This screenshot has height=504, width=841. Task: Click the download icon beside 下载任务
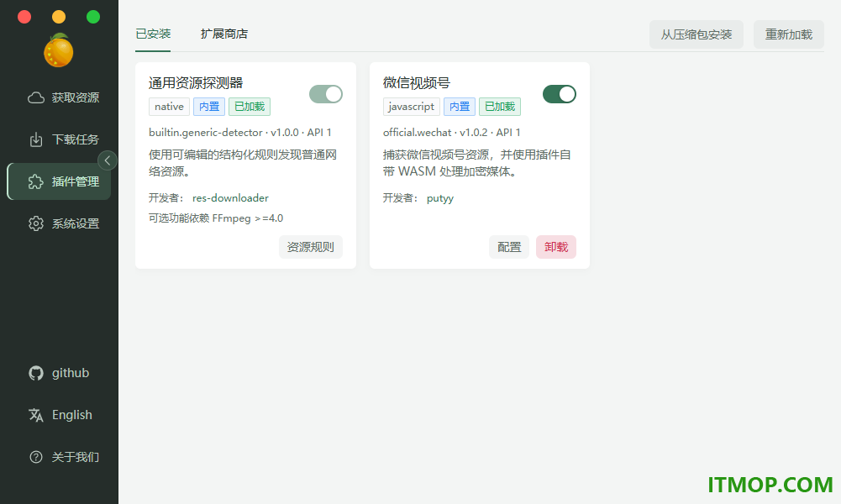coord(36,139)
